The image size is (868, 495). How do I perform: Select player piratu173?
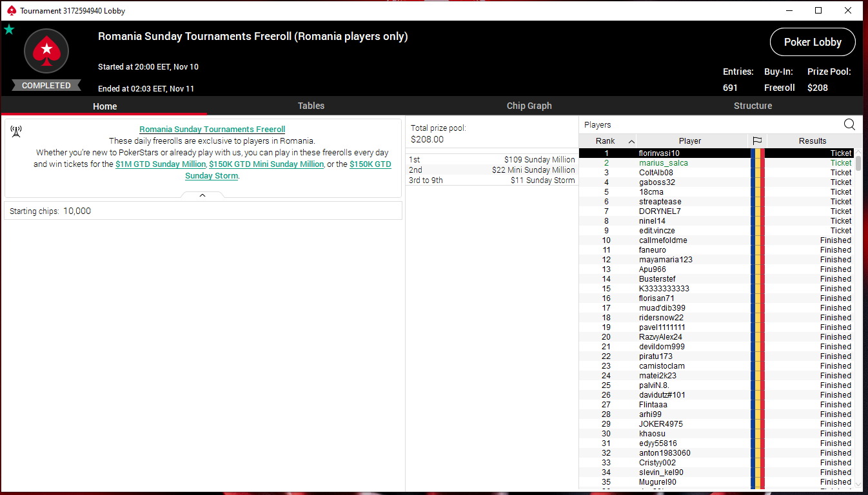coord(716,356)
